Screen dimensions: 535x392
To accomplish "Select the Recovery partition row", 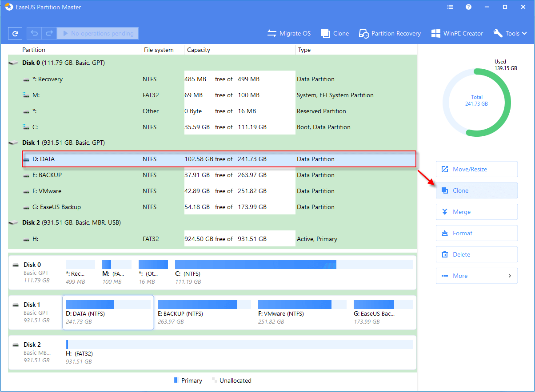I will (x=212, y=79).
